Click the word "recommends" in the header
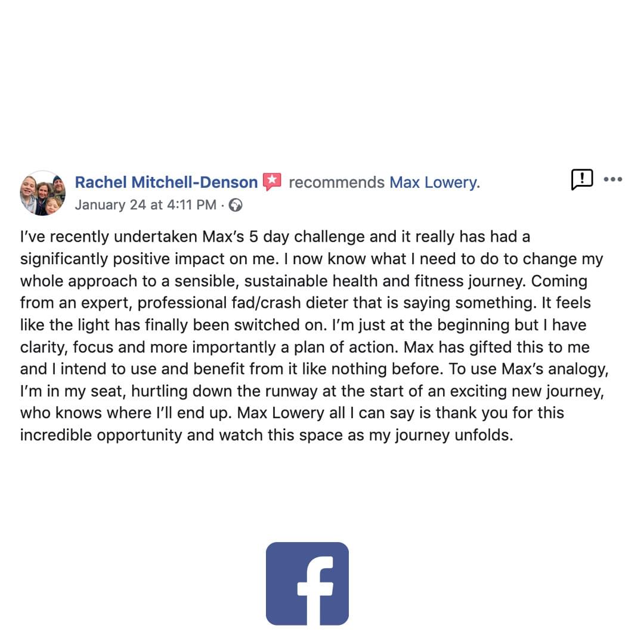This screenshot has width=644, height=644. click(337, 182)
